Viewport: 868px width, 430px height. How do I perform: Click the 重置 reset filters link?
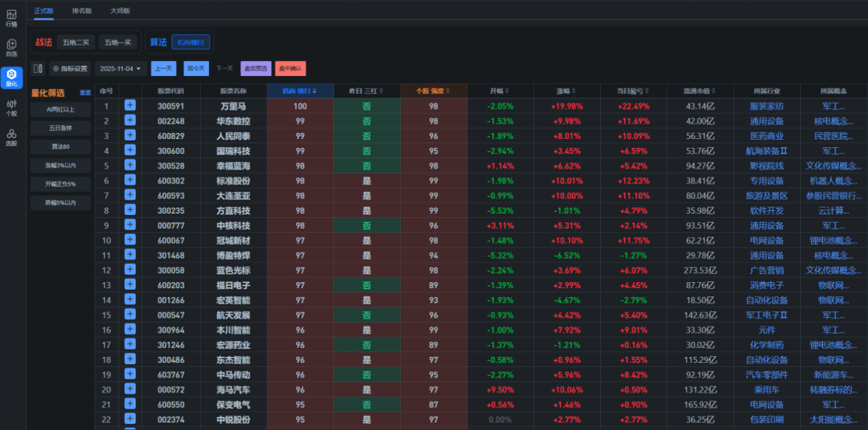(x=85, y=93)
